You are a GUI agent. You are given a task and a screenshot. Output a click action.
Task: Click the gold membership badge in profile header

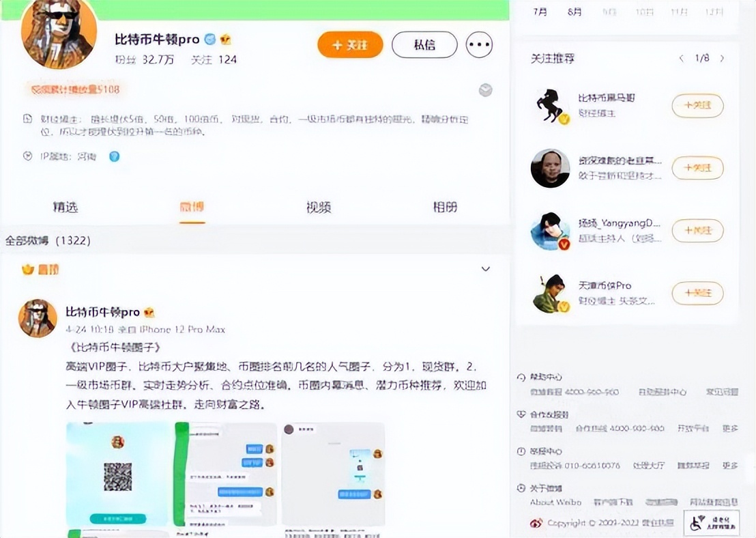coord(225,39)
